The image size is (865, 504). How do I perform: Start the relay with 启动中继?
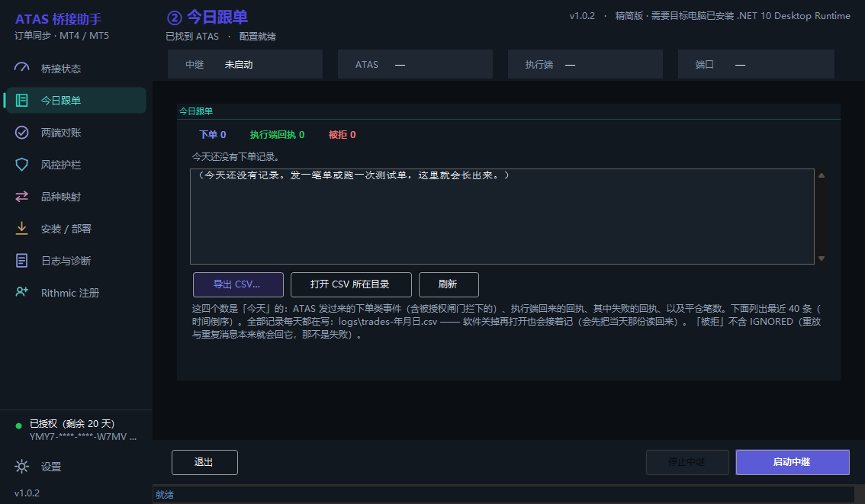point(793,462)
